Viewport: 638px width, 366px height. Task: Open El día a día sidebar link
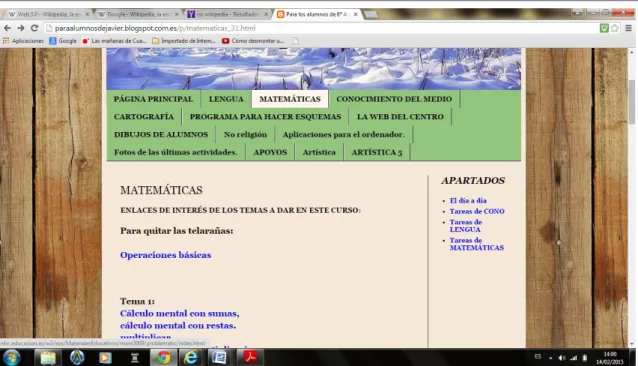click(x=468, y=200)
